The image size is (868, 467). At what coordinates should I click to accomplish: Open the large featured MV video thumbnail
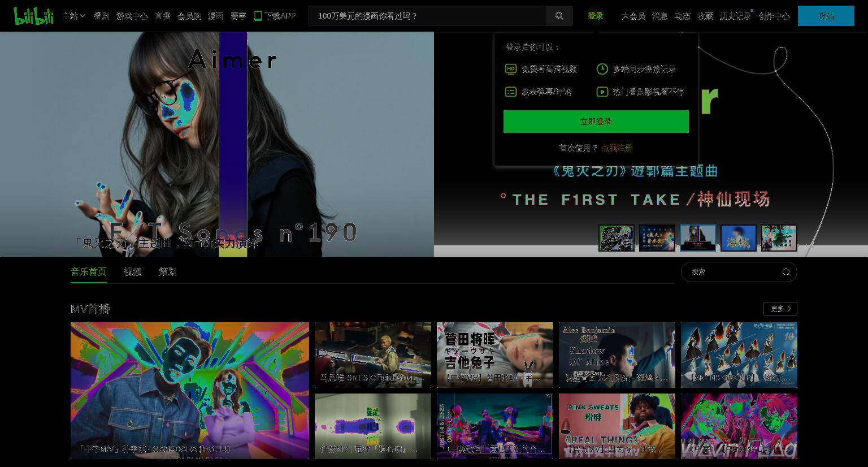click(x=190, y=391)
